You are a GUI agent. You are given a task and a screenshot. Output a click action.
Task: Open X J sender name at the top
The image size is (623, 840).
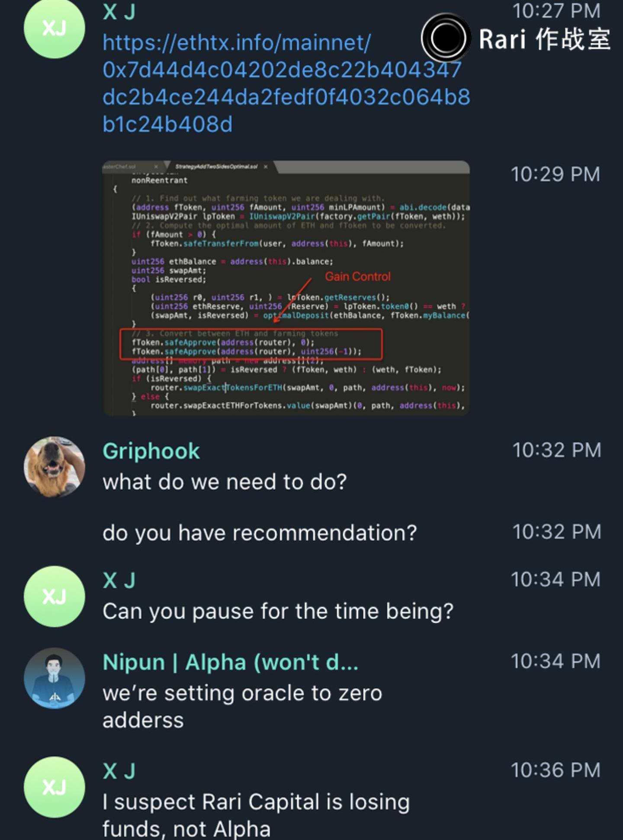(x=119, y=11)
